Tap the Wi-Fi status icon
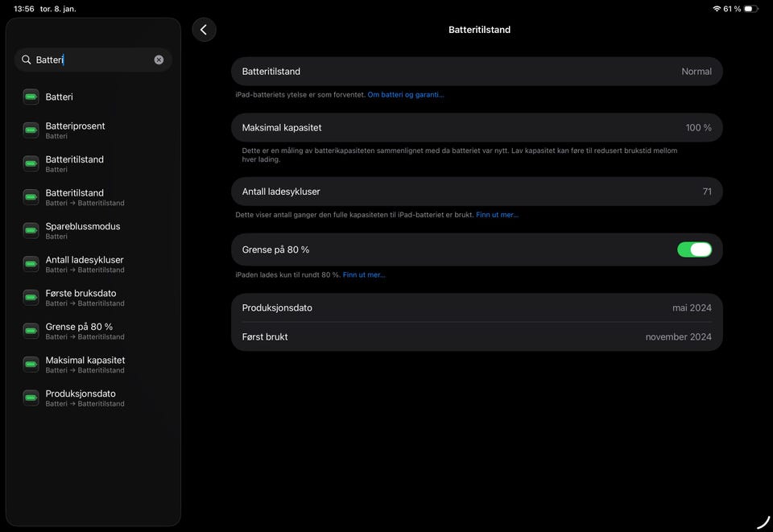773x532 pixels. (x=716, y=9)
